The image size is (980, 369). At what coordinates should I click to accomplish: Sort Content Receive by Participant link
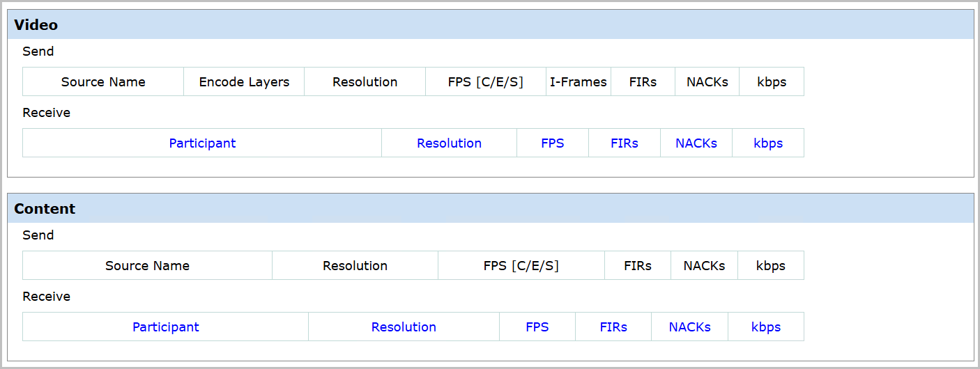point(165,327)
